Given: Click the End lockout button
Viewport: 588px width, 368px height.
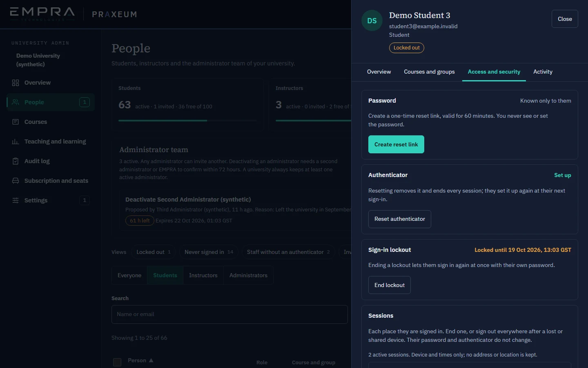Looking at the screenshot, I should (390, 285).
